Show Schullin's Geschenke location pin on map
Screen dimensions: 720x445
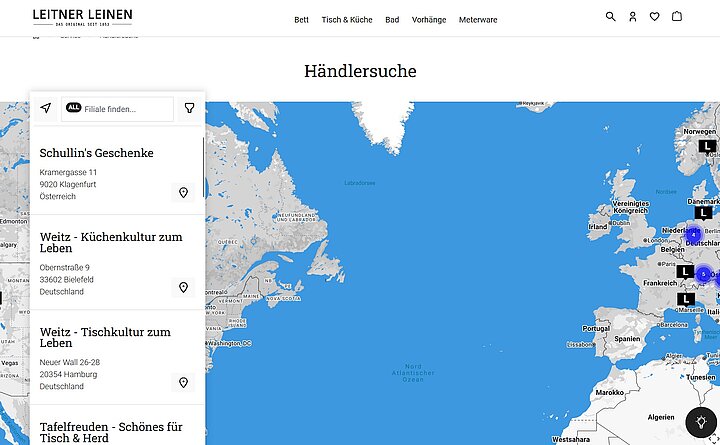click(183, 192)
